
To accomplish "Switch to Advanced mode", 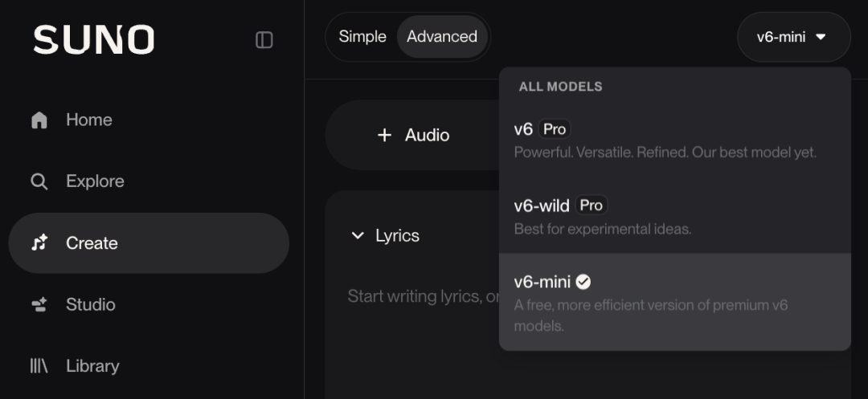I will pyautogui.click(x=442, y=36).
